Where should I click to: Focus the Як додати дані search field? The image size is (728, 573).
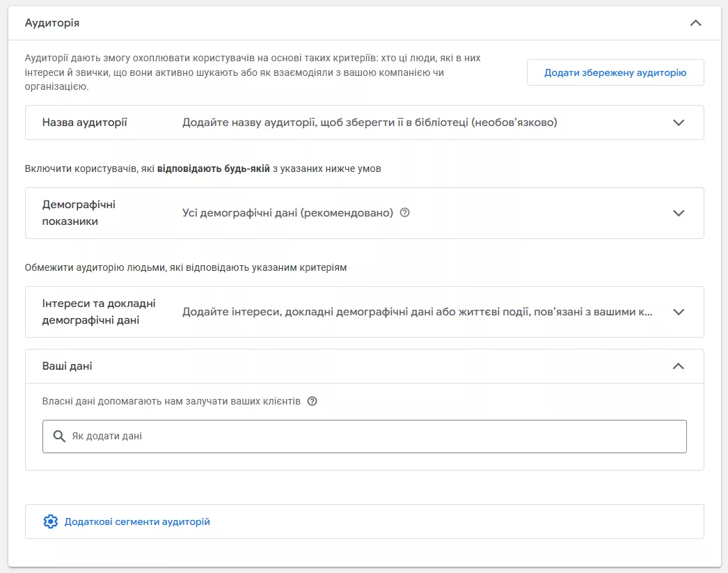(x=365, y=437)
